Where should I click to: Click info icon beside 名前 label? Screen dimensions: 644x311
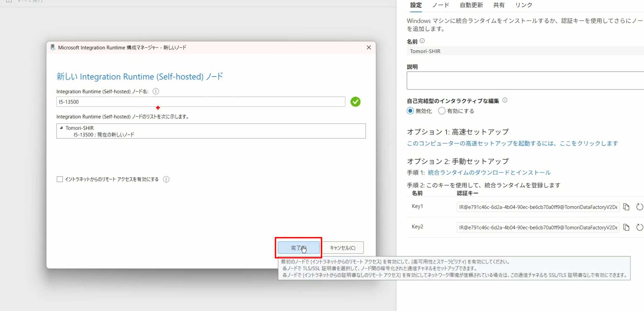click(422, 41)
